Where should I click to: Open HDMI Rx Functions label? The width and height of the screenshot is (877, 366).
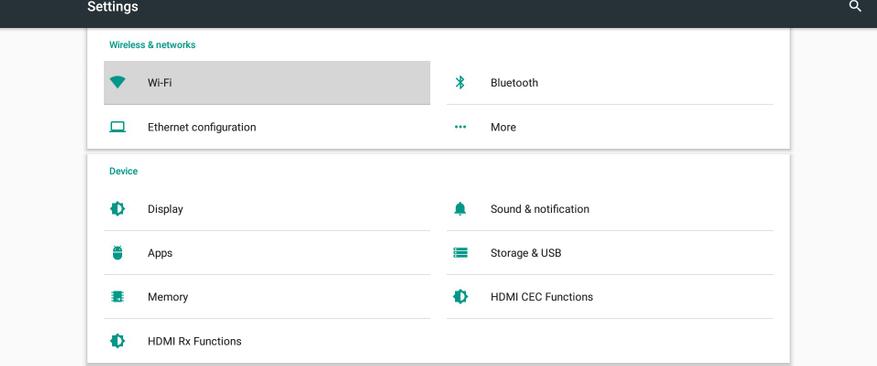[195, 341]
